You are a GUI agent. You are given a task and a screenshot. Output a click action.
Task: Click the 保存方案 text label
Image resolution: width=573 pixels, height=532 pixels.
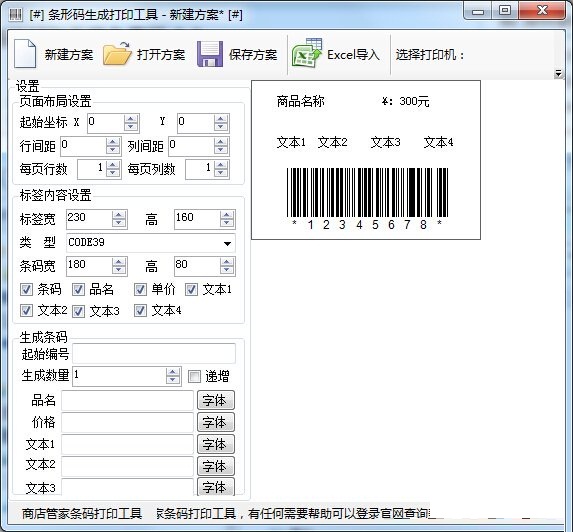coord(253,55)
